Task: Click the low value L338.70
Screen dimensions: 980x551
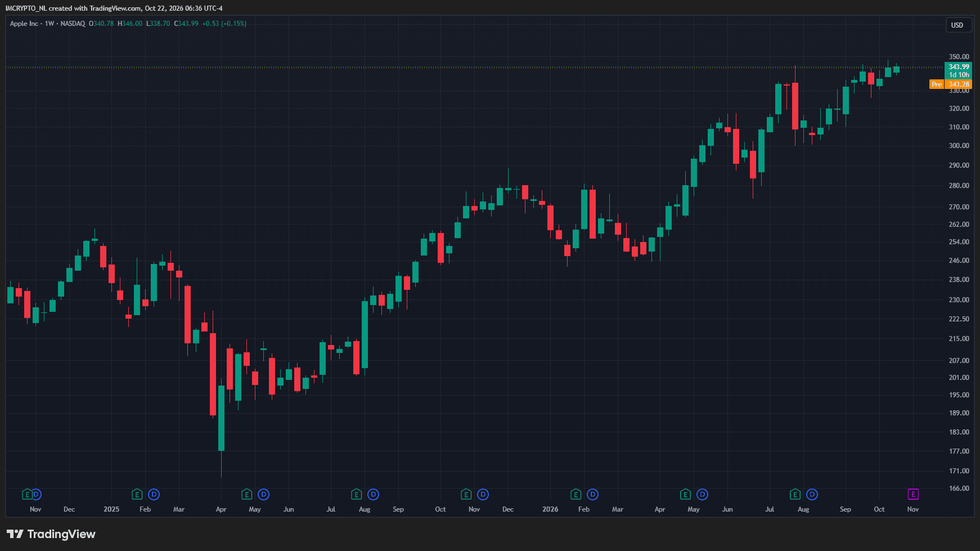Action: pos(158,24)
